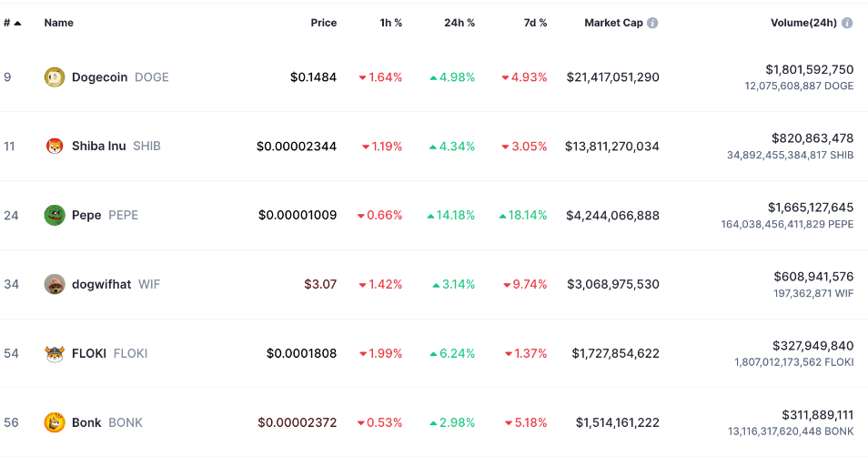
Task: Open the Pepe coin page link
Action: [86, 215]
